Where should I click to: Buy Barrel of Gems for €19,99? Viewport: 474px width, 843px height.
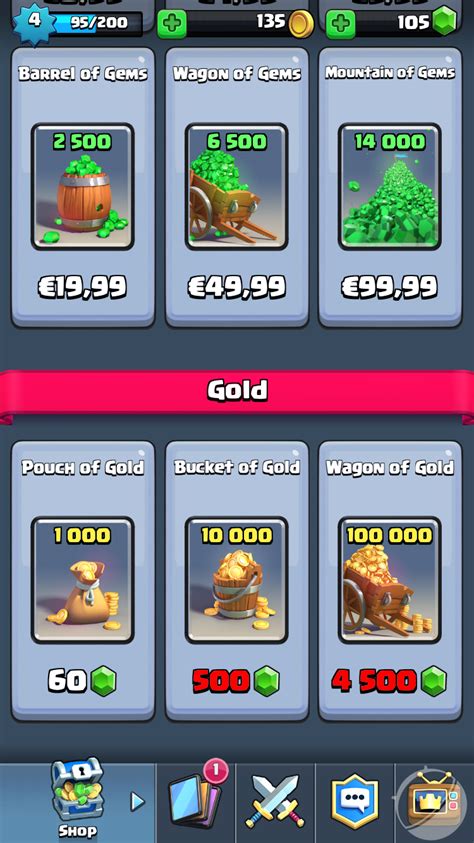pos(83,187)
